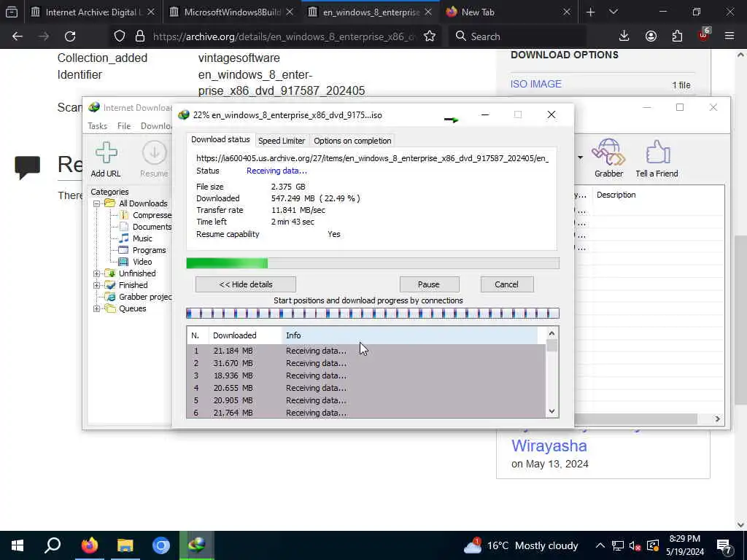Switch to the Internet Archive: Digital Library tab
Viewport: 747px width, 560px height.
click(93, 12)
